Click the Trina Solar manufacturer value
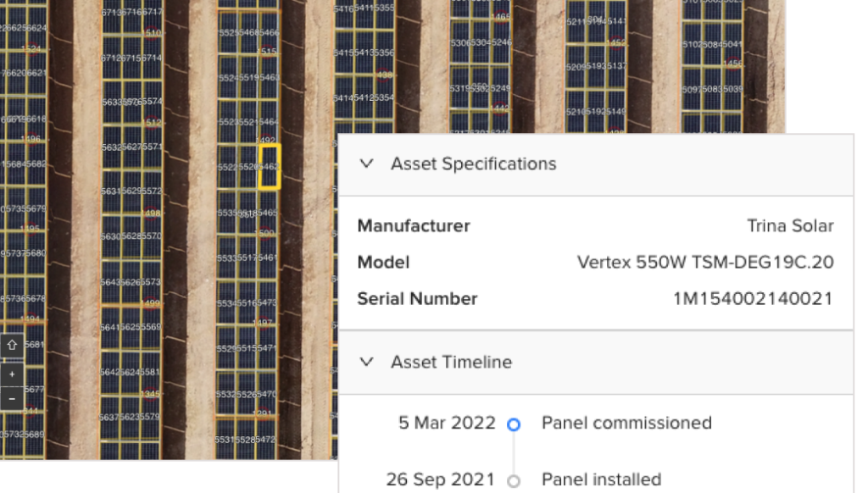 click(x=790, y=226)
